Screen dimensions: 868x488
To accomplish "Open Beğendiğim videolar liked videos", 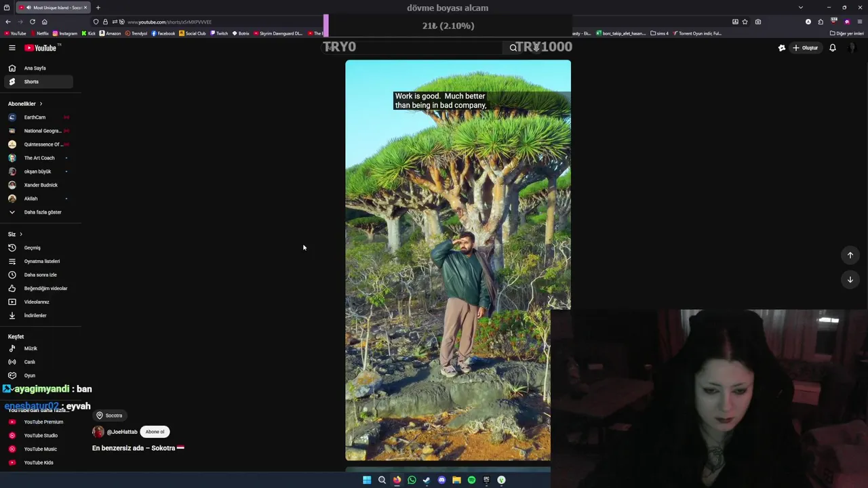I will coord(38,288).
